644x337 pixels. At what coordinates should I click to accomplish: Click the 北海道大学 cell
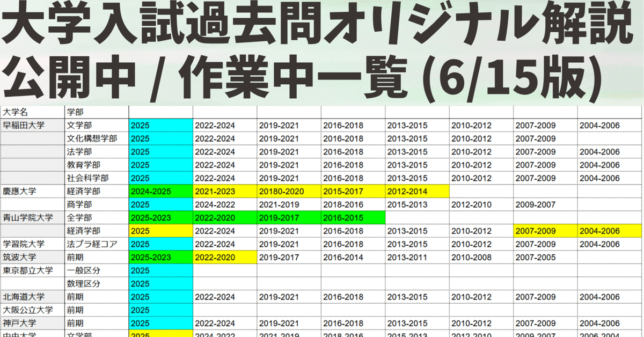click(32, 297)
